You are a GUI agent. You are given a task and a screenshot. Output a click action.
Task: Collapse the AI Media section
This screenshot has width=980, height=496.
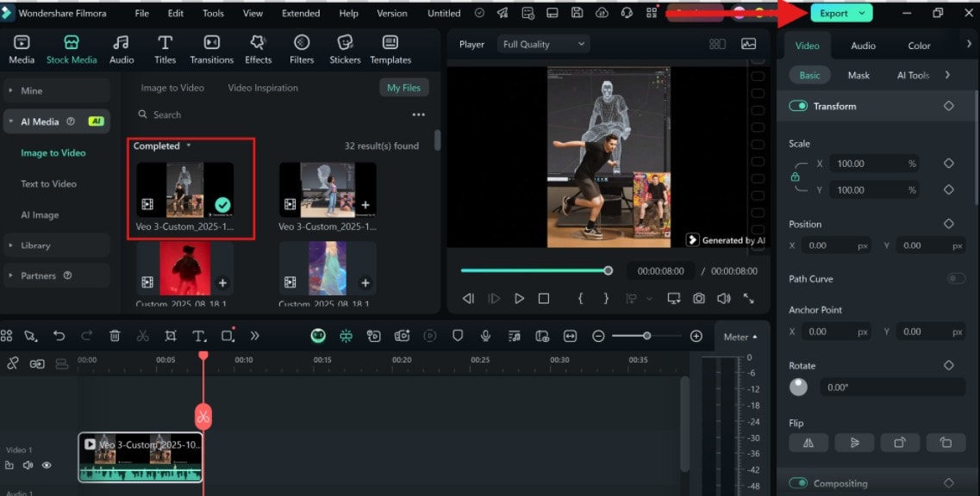(x=56, y=121)
